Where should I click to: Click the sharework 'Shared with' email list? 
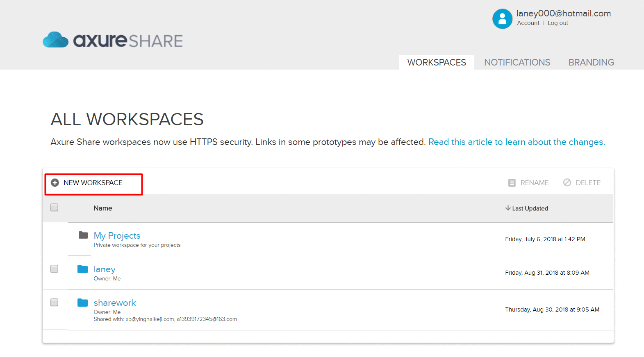tap(165, 319)
